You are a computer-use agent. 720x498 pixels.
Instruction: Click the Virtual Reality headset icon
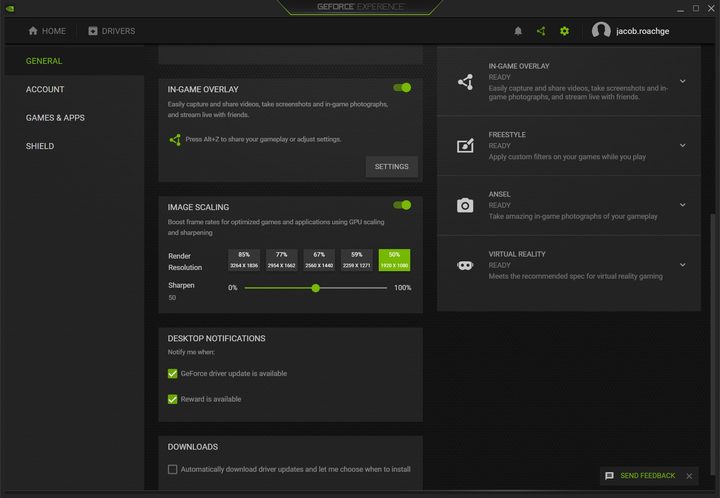pyautogui.click(x=465, y=265)
